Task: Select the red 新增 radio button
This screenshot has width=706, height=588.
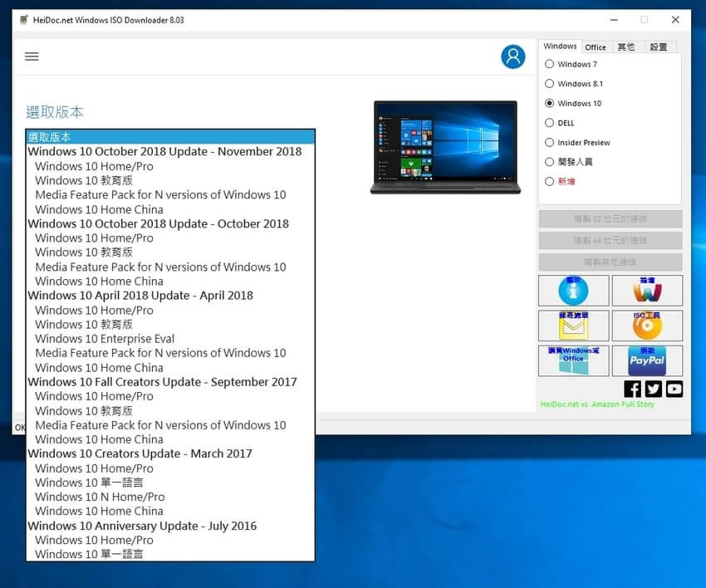Action: point(549,181)
